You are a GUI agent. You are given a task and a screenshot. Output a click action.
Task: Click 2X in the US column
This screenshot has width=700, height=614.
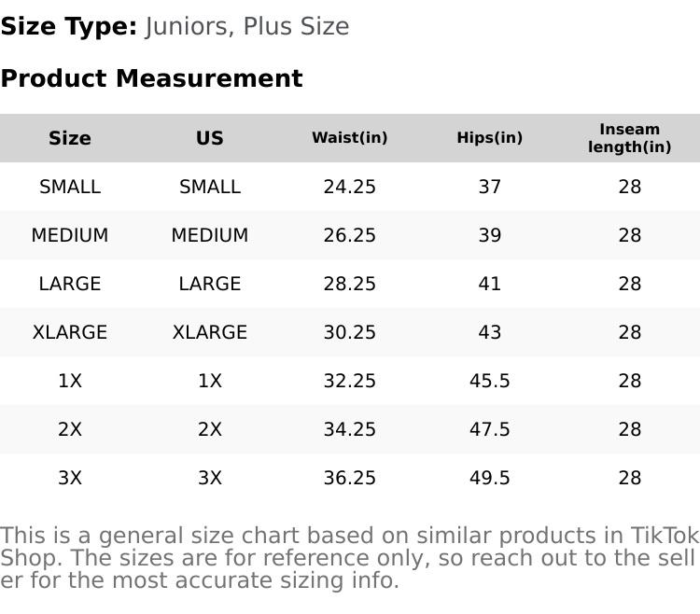click(210, 429)
